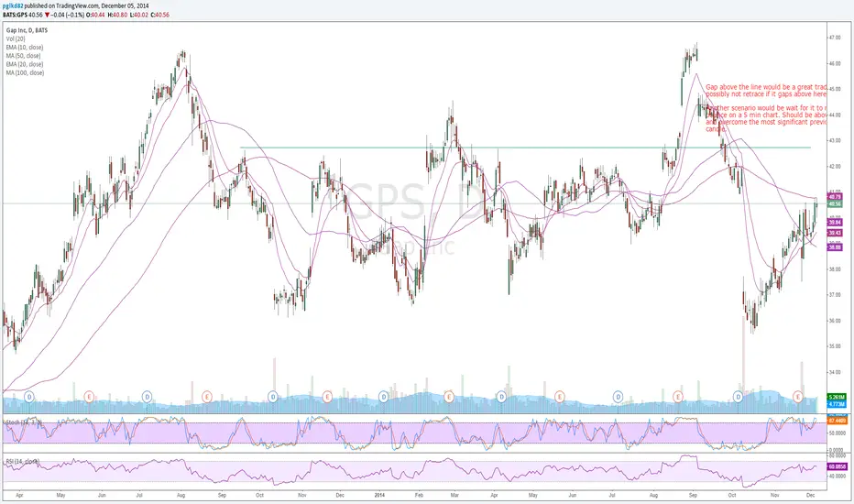Click the earnings E marker for August 2014
The height and width of the screenshot is (504, 854).
[x=678, y=397]
